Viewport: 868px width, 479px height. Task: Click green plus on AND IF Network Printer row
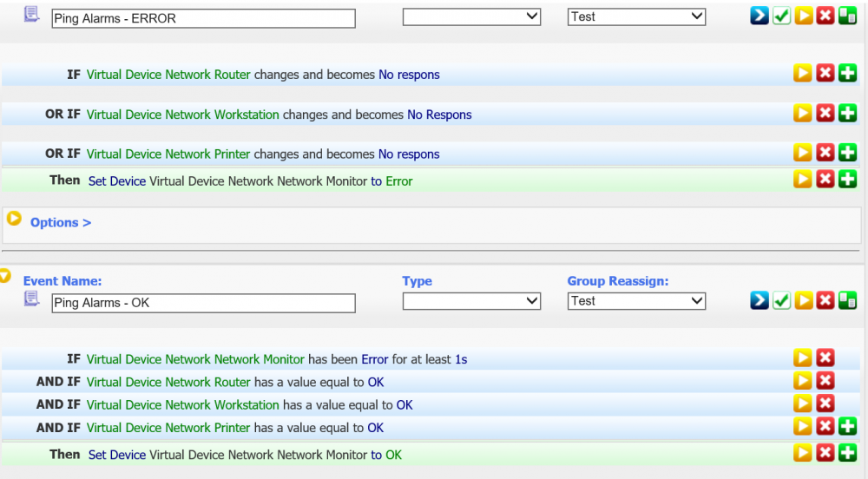tap(848, 427)
